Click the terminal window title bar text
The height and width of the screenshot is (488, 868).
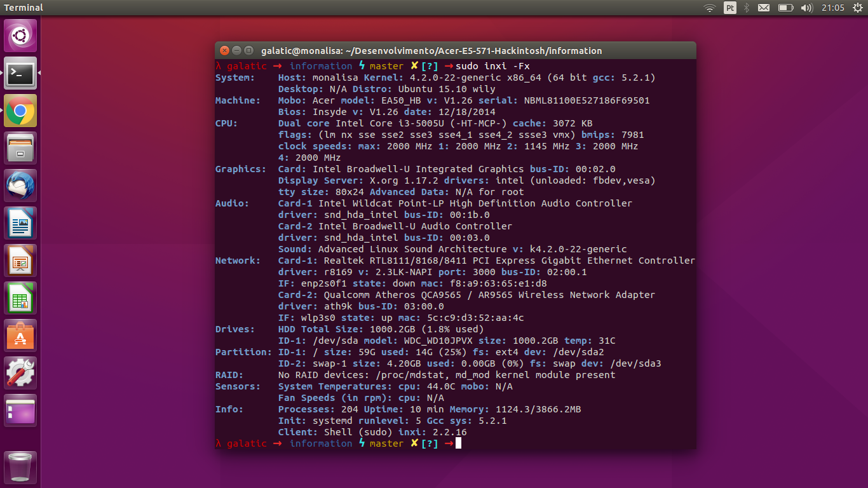430,51
